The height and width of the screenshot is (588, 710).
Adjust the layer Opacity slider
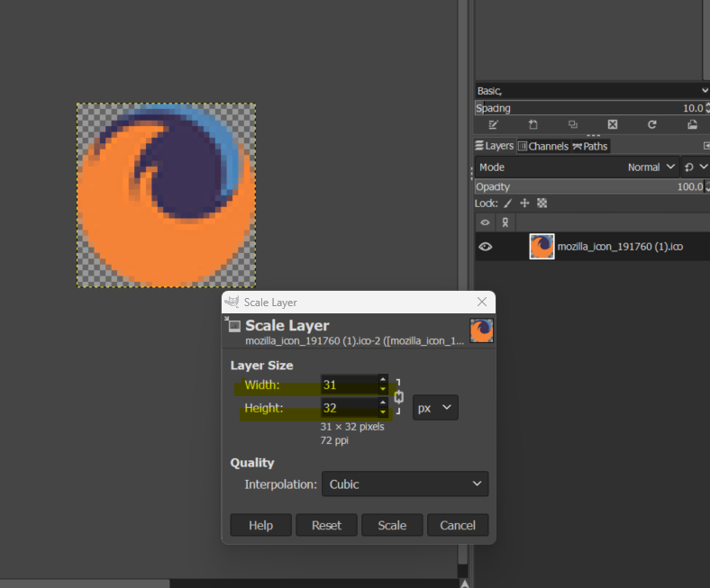click(x=590, y=186)
